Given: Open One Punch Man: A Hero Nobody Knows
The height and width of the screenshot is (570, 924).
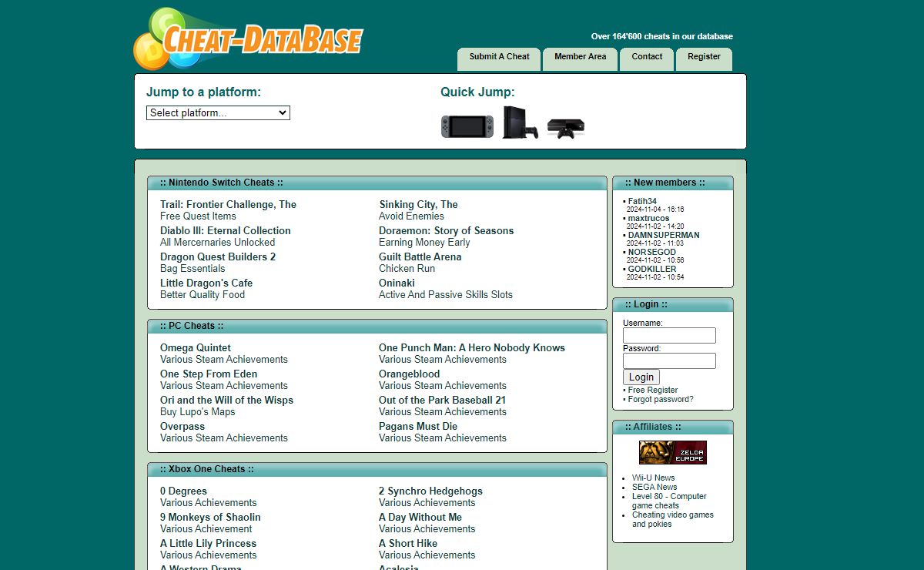Looking at the screenshot, I should click(x=472, y=347).
